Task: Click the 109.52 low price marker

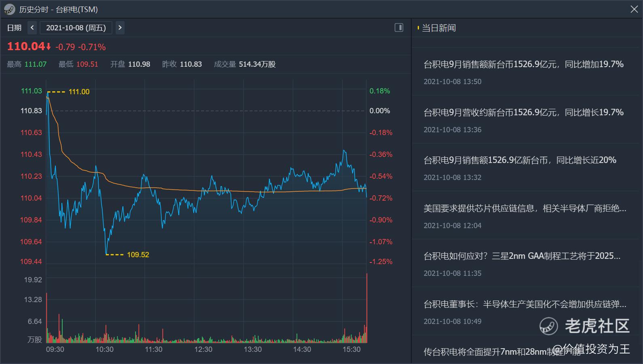Action: [x=138, y=255]
